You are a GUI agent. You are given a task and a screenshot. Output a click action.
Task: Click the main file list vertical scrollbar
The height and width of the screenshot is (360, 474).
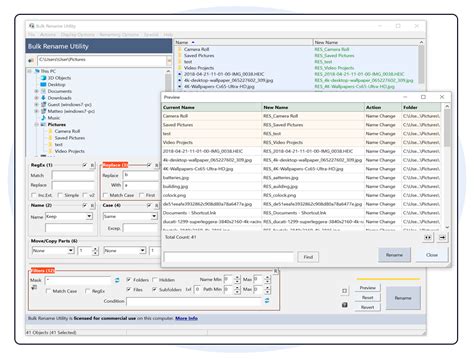(x=421, y=64)
